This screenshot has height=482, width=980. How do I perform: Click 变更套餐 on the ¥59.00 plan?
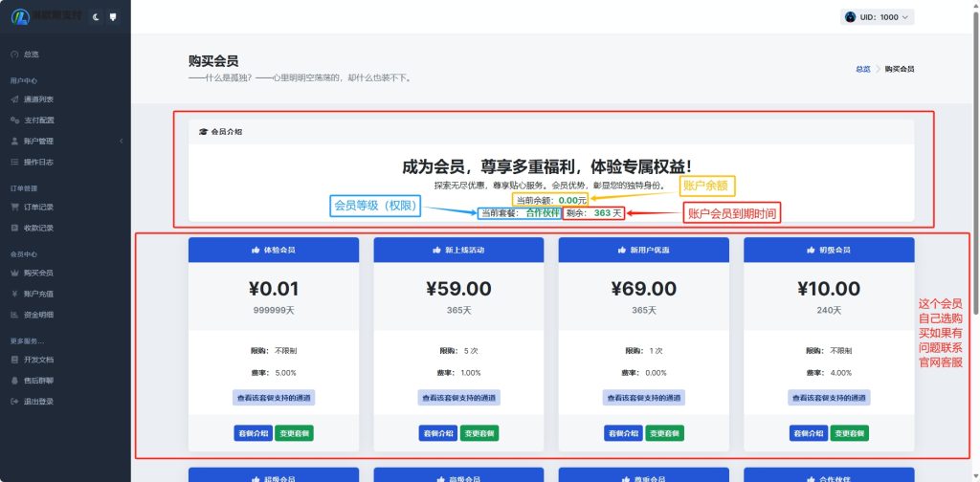coord(479,433)
